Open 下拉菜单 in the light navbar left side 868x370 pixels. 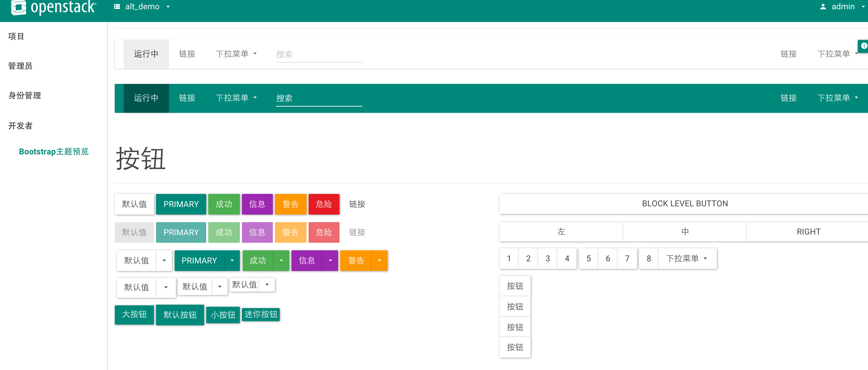(x=236, y=54)
